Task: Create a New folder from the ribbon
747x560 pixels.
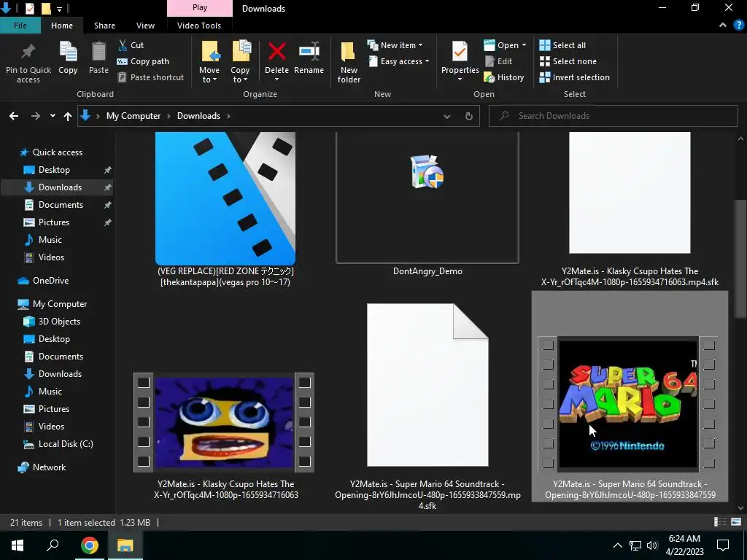Action: (349, 54)
